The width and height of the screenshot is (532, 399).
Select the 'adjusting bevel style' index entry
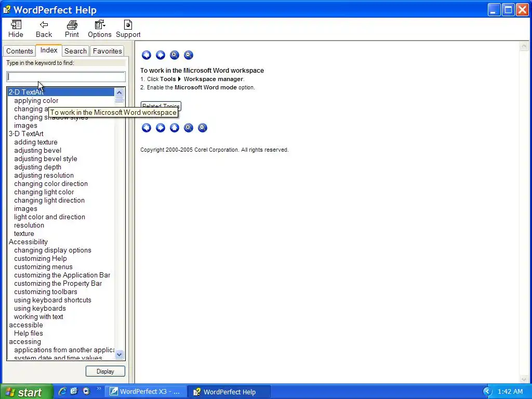(x=46, y=159)
